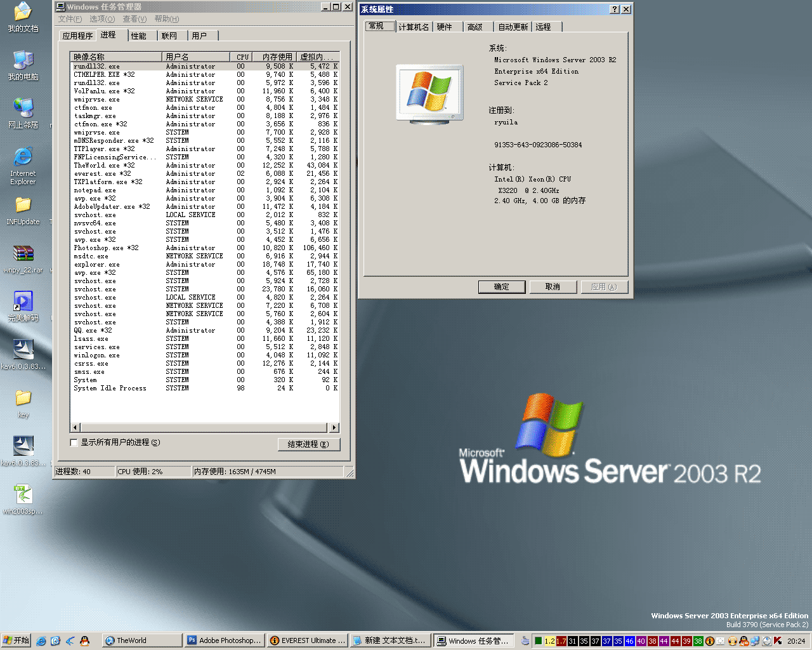Select the lsass.exe process row

pos(205,339)
